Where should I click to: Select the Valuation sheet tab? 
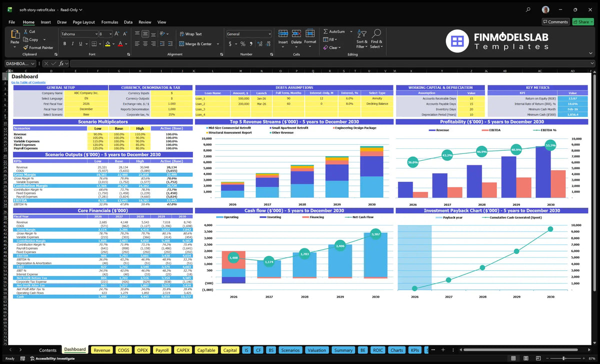316,350
